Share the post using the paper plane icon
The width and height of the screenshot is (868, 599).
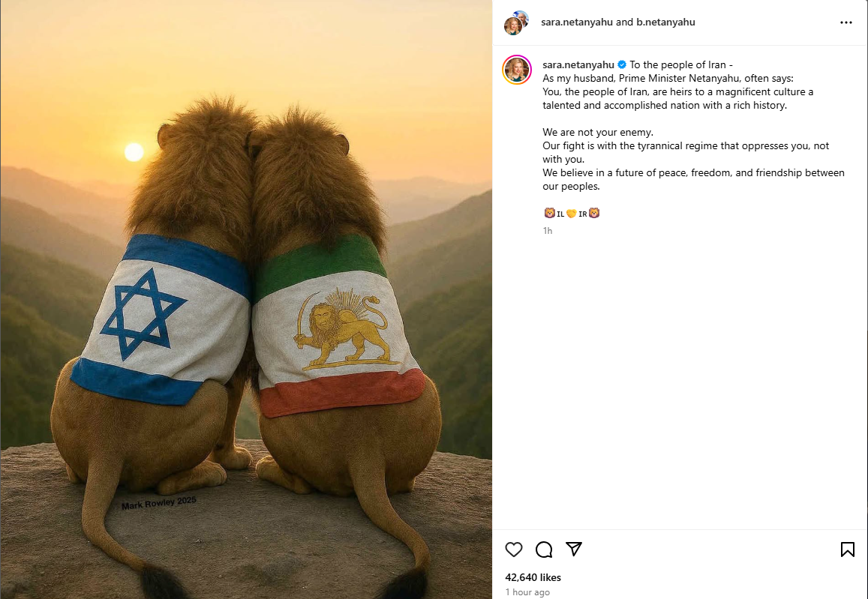pyautogui.click(x=574, y=550)
